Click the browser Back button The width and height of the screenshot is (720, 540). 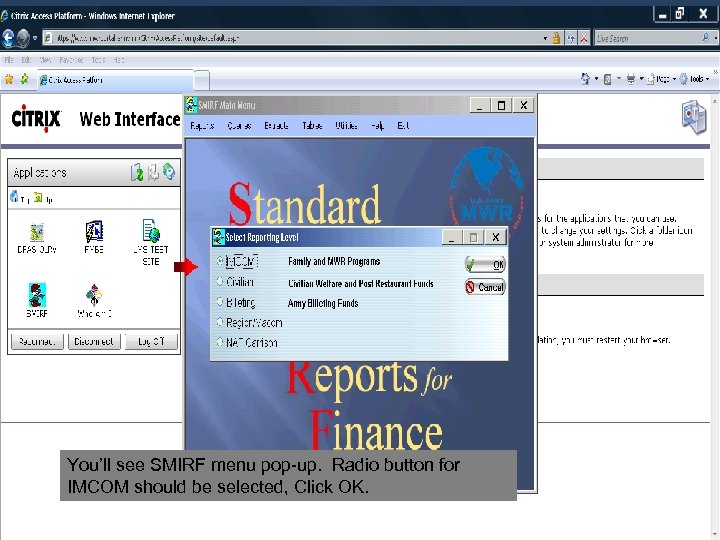pos(8,38)
